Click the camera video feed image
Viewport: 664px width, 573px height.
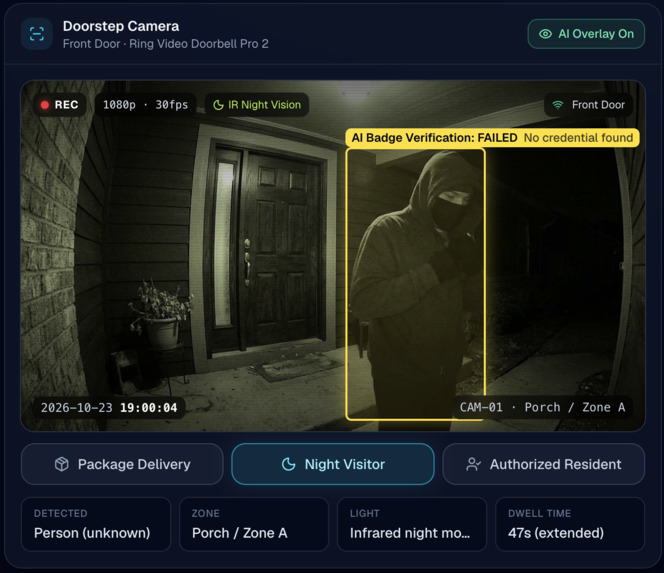tap(333, 256)
